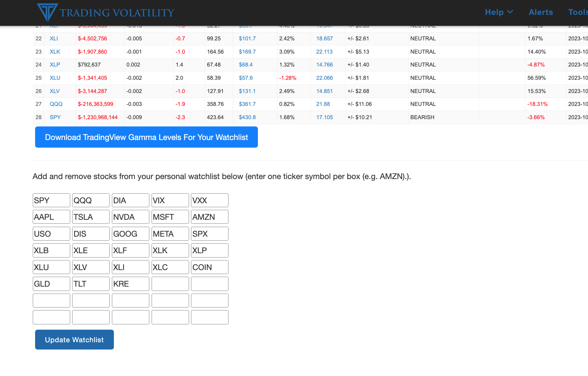Click the 17.105 volatility link
588x376 pixels.
(x=324, y=117)
